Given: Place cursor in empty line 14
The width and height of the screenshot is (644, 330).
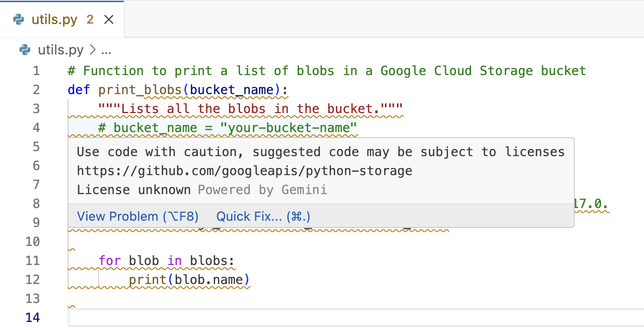Looking at the screenshot, I should tap(338, 317).
